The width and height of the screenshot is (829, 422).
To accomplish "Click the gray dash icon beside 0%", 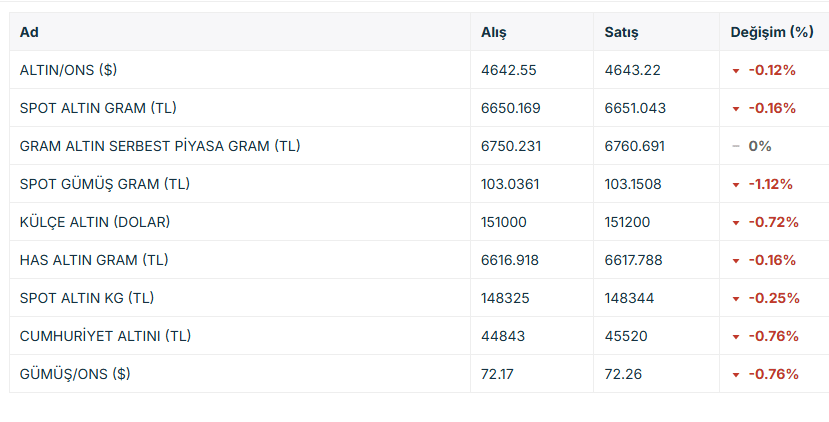I will pyautogui.click(x=735, y=146).
